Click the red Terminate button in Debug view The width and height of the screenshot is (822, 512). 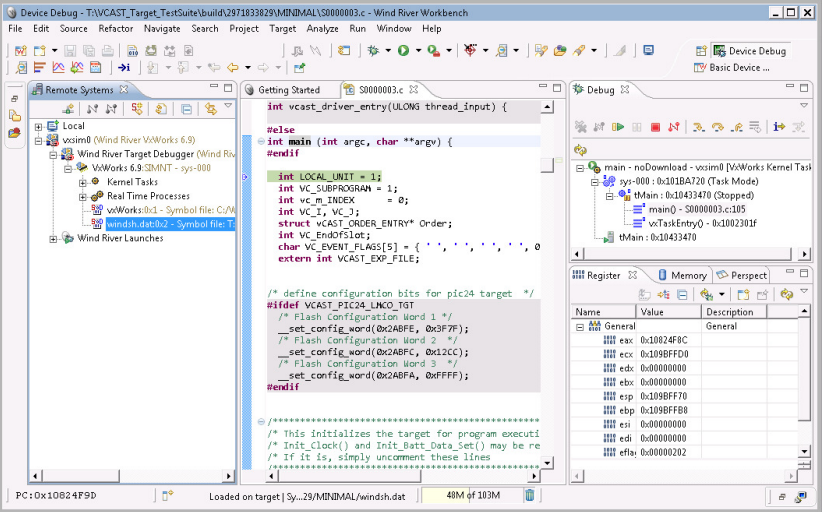(x=655, y=127)
